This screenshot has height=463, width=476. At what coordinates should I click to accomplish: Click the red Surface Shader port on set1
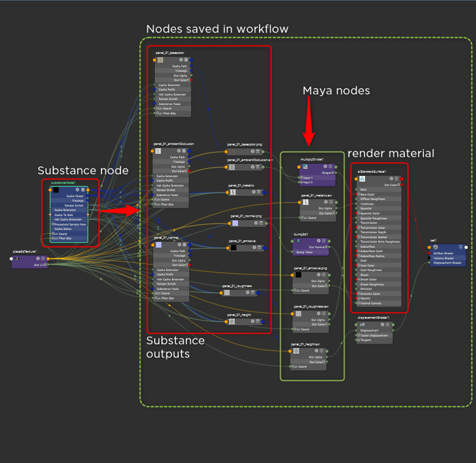[429, 253]
